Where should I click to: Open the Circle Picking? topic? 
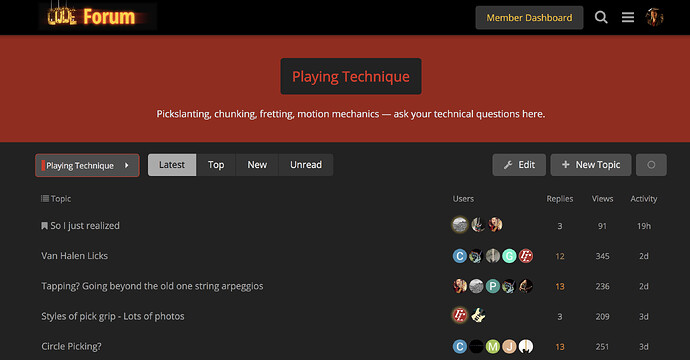click(x=71, y=346)
